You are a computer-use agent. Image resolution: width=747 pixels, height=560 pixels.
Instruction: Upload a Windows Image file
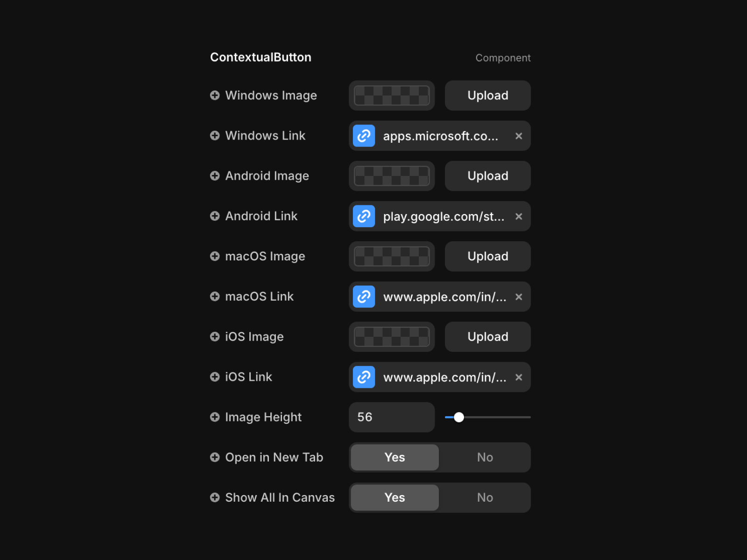(x=487, y=96)
